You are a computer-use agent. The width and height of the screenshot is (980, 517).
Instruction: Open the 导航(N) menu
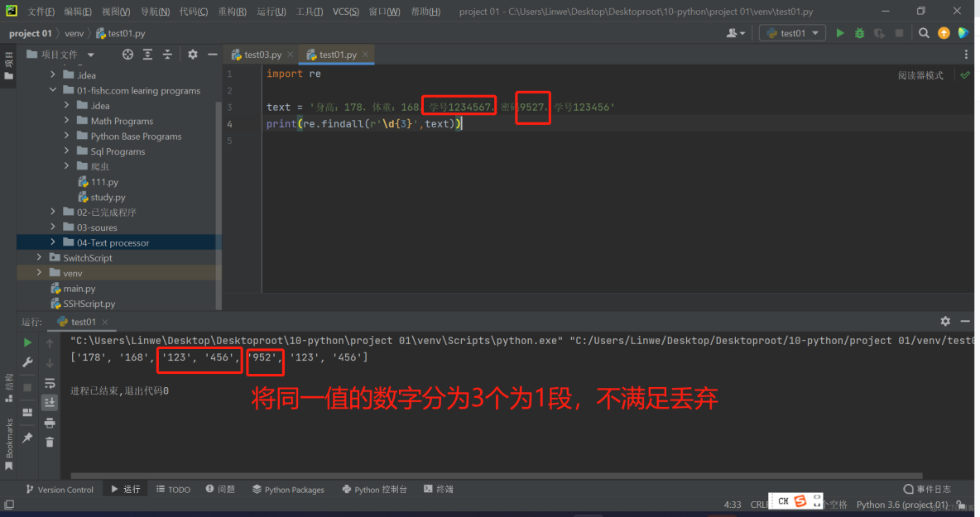(x=155, y=12)
